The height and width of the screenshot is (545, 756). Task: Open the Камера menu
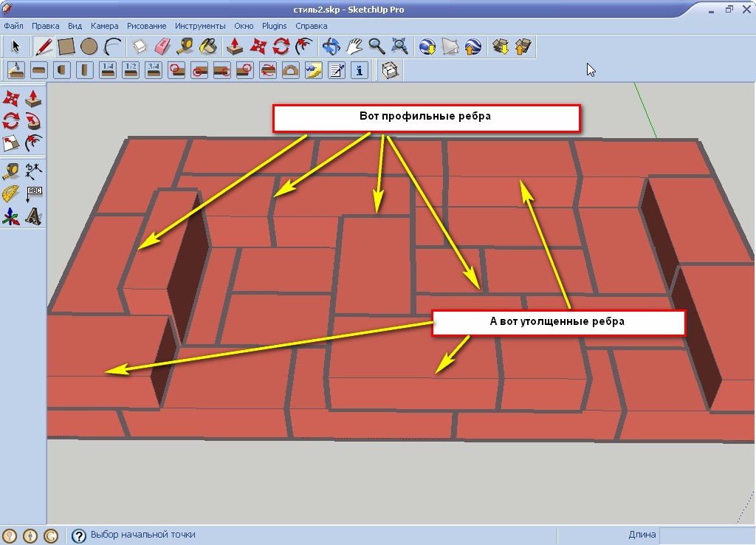(x=104, y=26)
